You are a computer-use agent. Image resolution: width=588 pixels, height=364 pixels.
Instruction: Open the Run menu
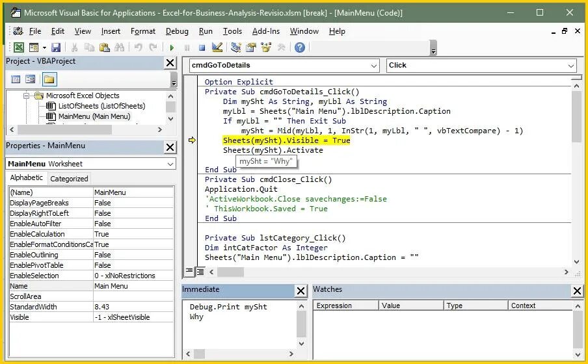(206, 31)
